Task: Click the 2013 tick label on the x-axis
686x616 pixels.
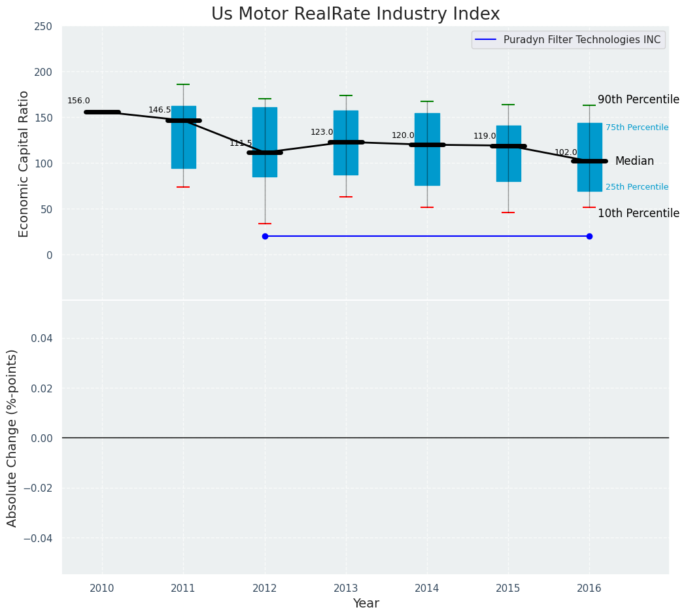Action: click(x=346, y=588)
